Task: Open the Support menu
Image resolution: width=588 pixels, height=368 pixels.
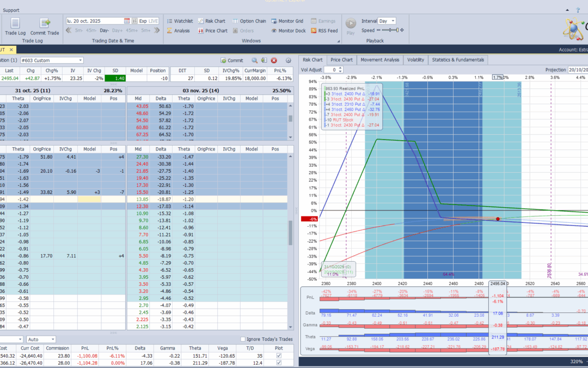Action: coord(11,10)
